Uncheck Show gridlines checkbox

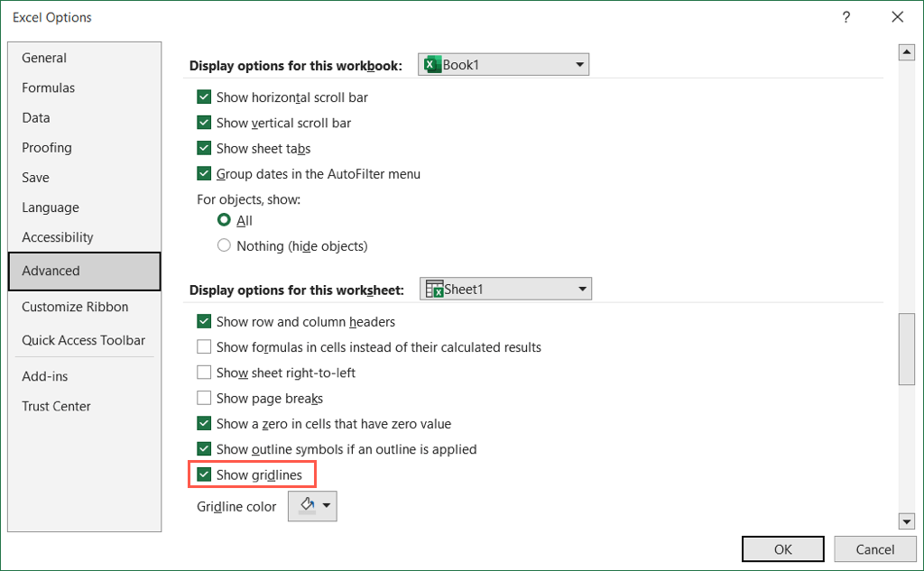[205, 474]
